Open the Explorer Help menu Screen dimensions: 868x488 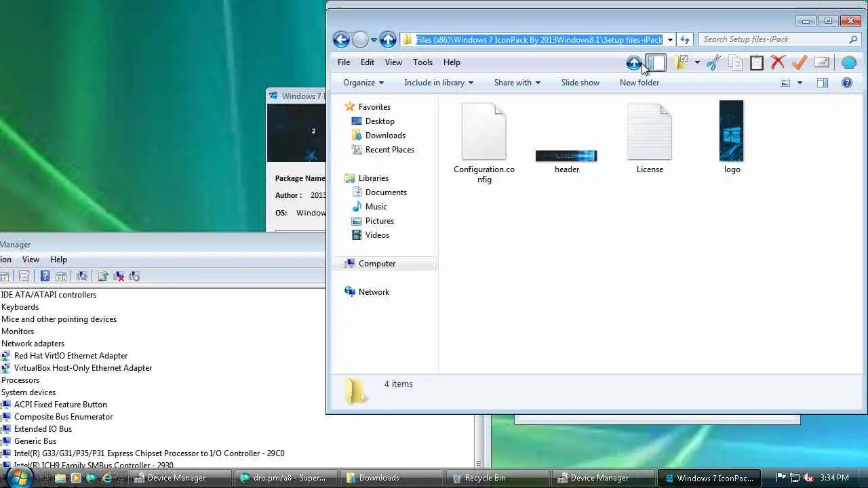[452, 62]
